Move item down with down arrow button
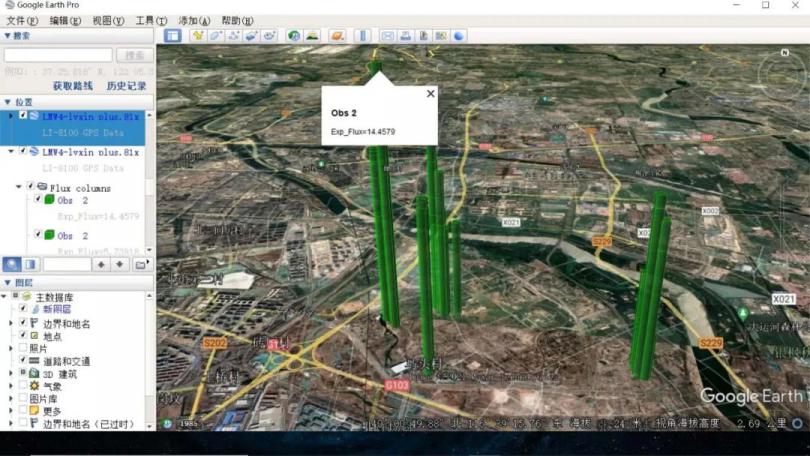This screenshot has height=456, width=810. coord(119,264)
